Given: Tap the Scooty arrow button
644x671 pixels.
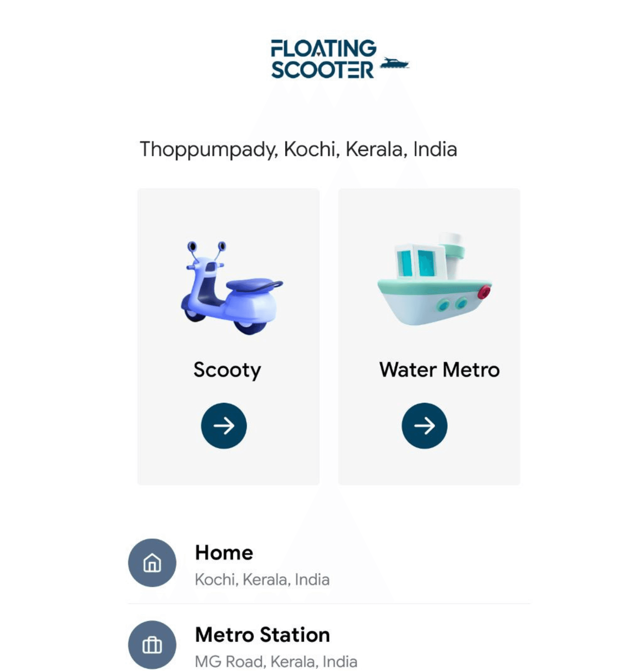Looking at the screenshot, I should click(x=223, y=425).
